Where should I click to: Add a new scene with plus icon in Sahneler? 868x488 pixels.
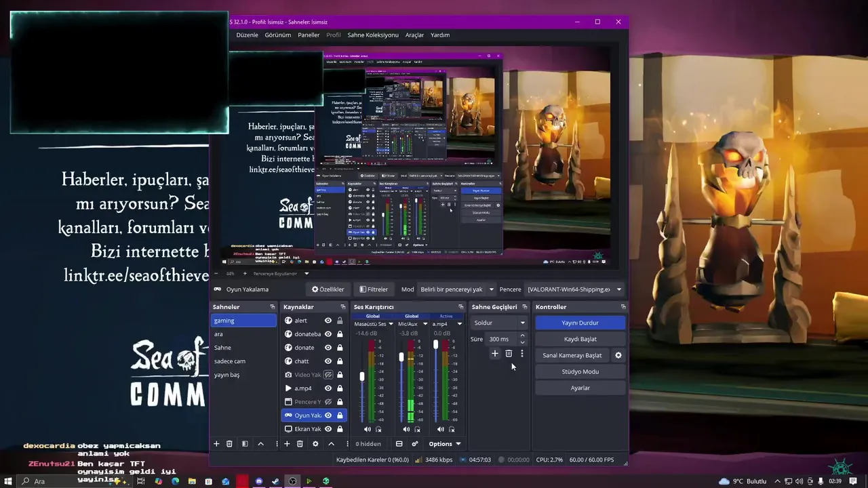216,444
